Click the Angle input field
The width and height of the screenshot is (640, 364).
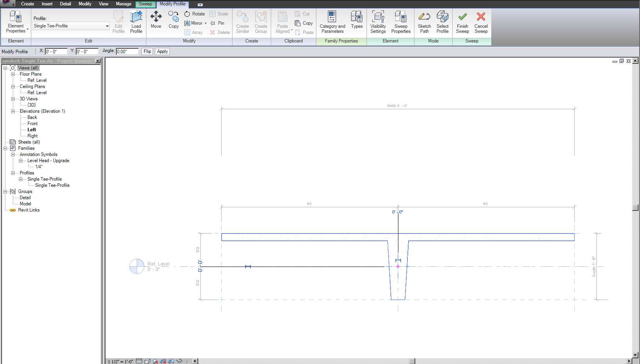[127, 51]
